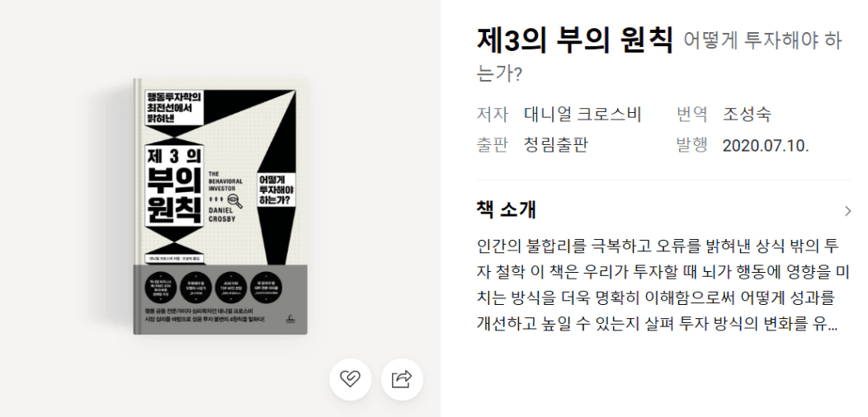The width and height of the screenshot is (868, 417).
Task: Open the publisher link 청림출판
Action: (x=555, y=145)
